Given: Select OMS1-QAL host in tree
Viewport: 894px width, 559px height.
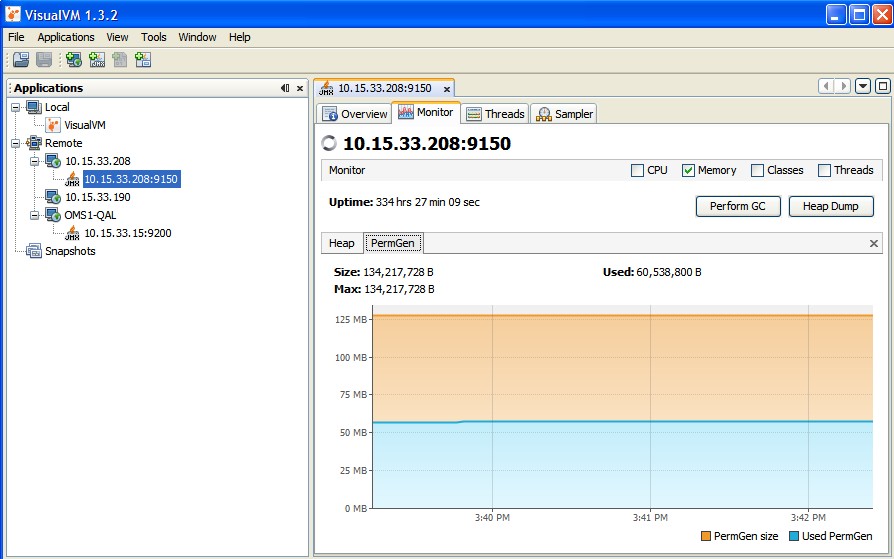Looking at the screenshot, I should 90,215.
